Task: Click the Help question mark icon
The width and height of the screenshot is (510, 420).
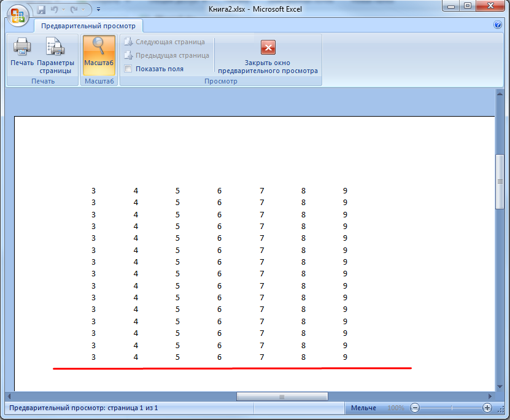Action: click(x=498, y=26)
